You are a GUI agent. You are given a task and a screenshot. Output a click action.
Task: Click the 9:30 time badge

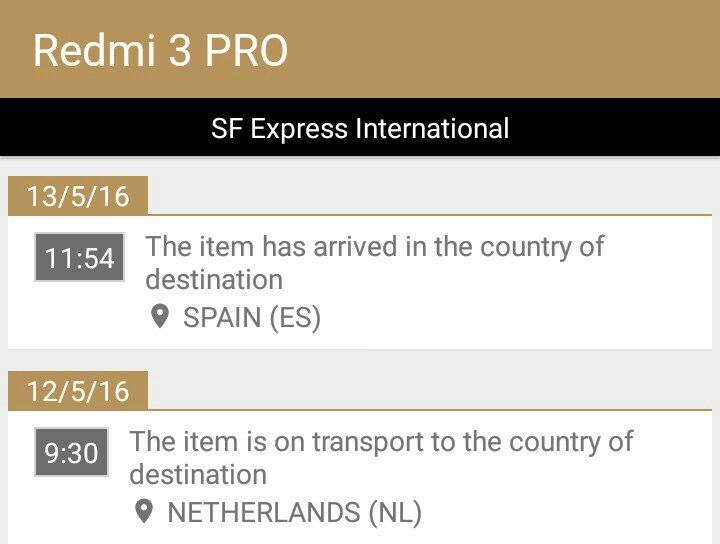[72, 452]
